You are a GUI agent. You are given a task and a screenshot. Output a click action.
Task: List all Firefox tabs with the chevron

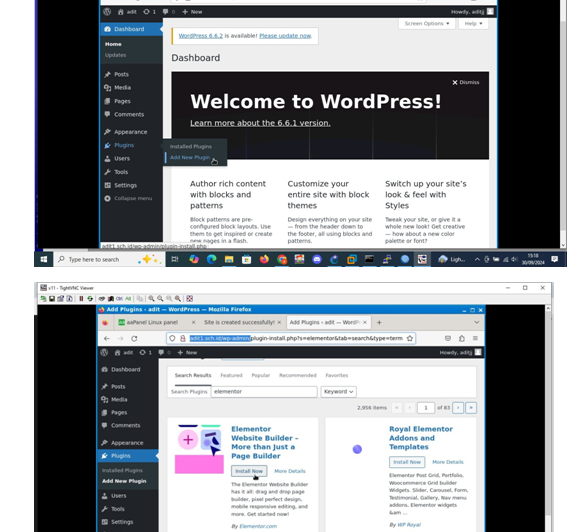coord(476,322)
